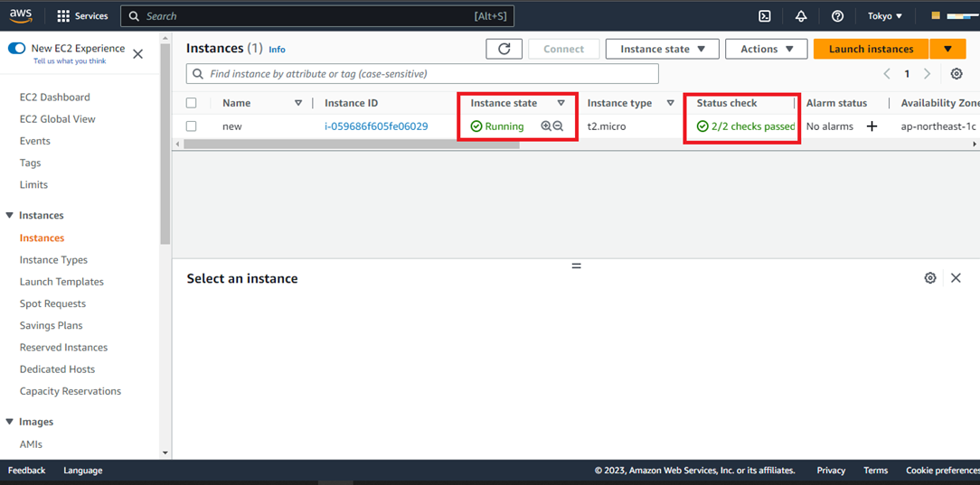Click Tell us what you think link
This screenshot has width=980, height=485.
point(70,61)
